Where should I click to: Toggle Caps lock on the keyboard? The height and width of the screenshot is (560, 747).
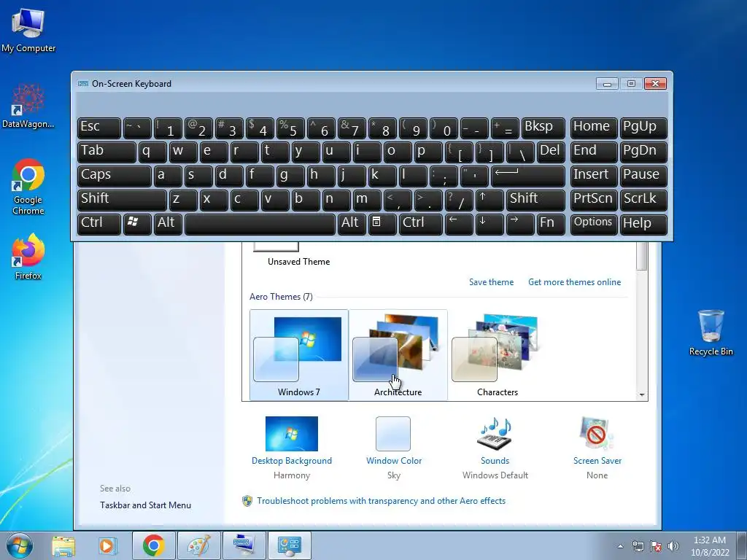tap(115, 176)
